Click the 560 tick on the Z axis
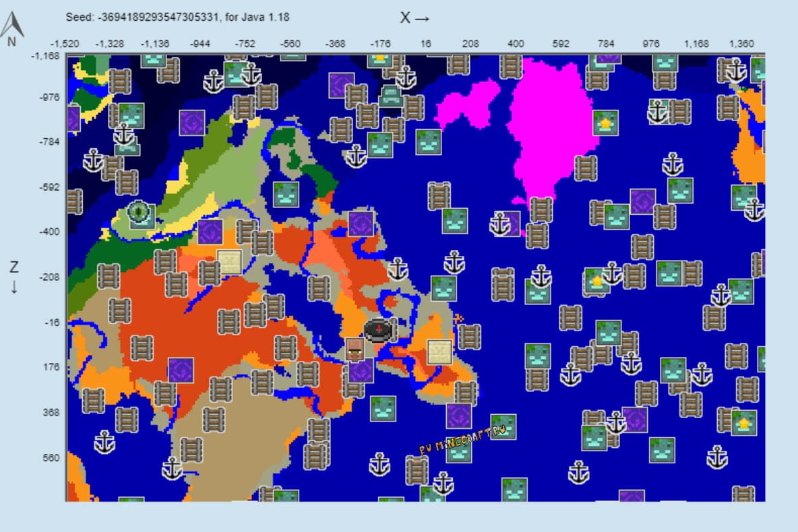Image resolution: width=798 pixels, height=532 pixels. click(x=51, y=457)
